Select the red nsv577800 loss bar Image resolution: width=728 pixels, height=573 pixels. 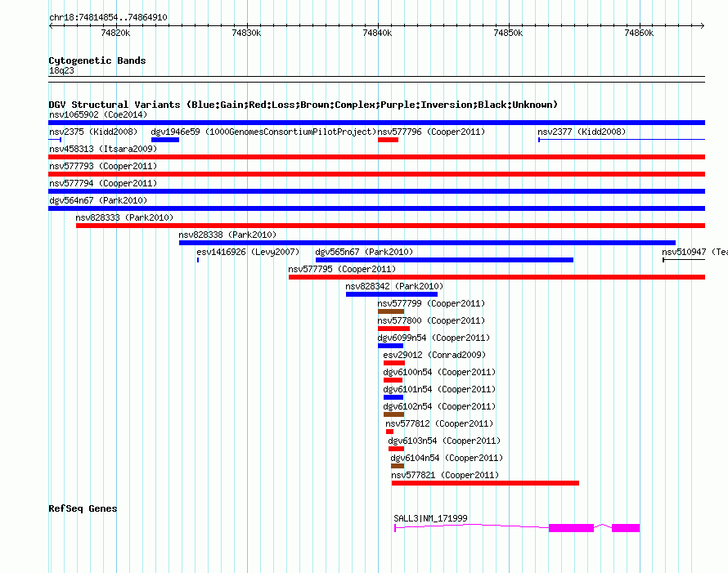point(393,329)
